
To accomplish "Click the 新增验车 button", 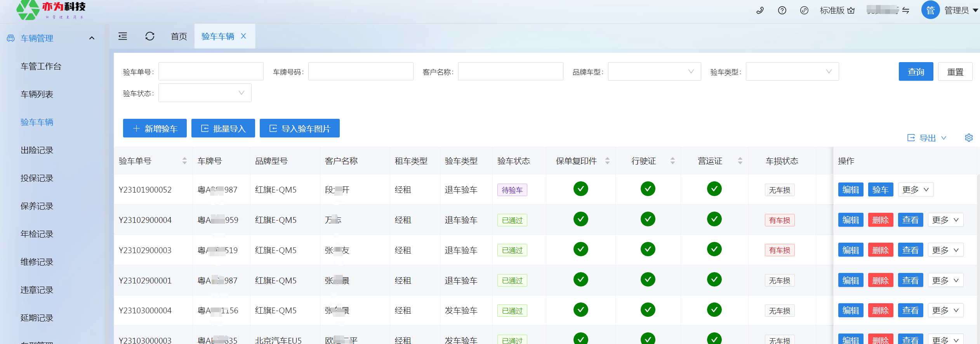I will tap(155, 129).
